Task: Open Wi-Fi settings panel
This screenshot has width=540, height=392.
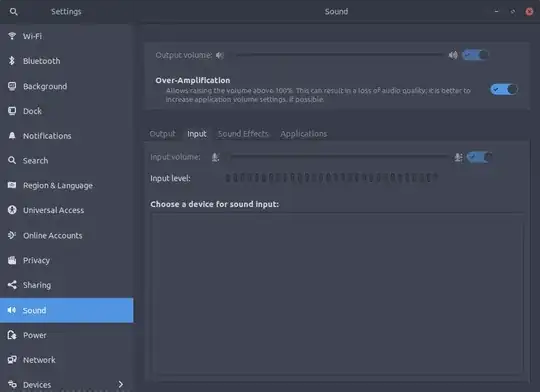Action: [x=66, y=36]
